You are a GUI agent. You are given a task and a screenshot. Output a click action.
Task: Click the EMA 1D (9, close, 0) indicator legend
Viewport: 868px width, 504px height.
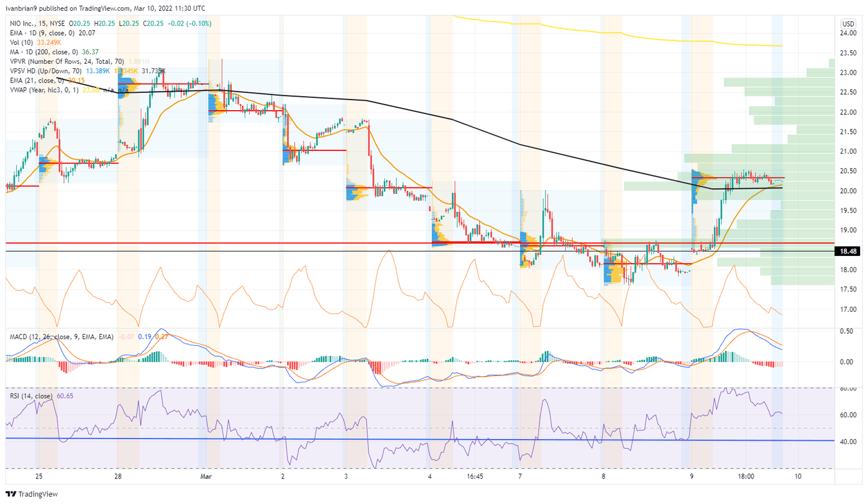[42, 33]
